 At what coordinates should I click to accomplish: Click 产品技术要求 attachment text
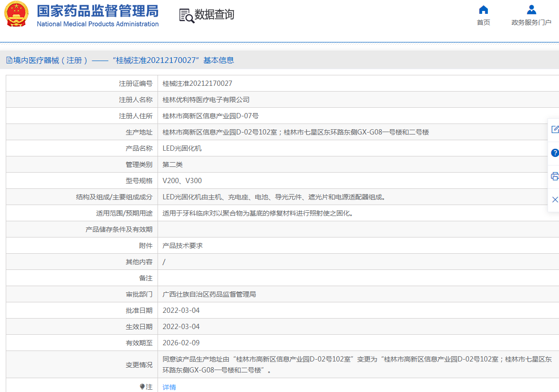(182, 246)
